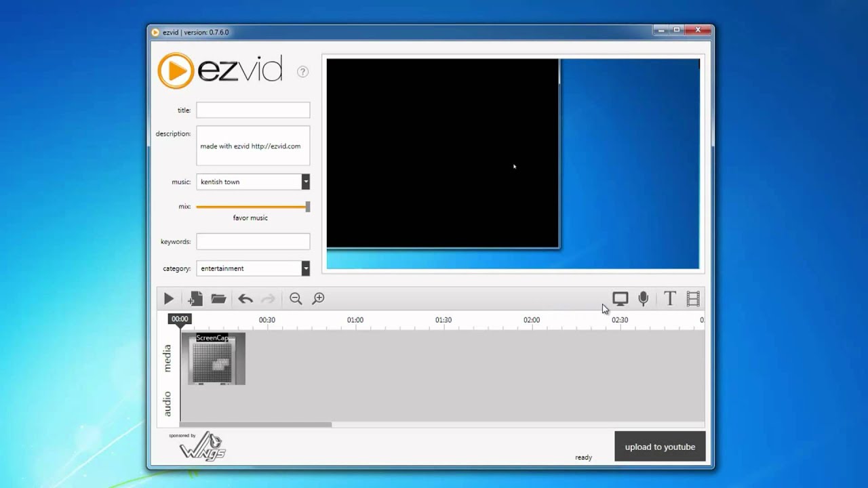868x488 pixels.
Task: Open the category dropdown arrow
Action: (306, 268)
